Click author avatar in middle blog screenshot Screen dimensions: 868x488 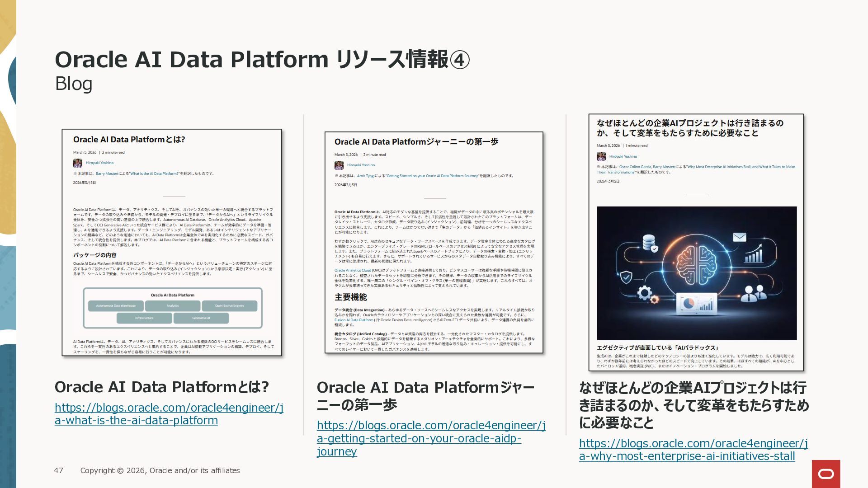point(339,165)
